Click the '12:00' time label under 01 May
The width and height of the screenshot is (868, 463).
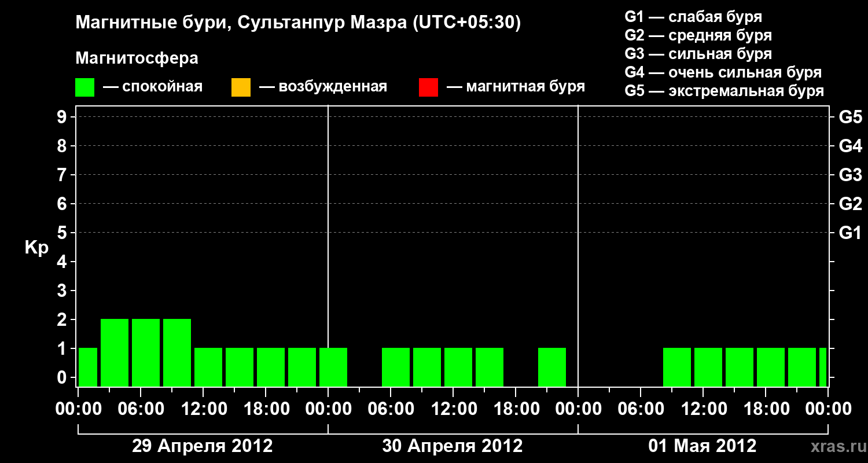[x=703, y=409]
